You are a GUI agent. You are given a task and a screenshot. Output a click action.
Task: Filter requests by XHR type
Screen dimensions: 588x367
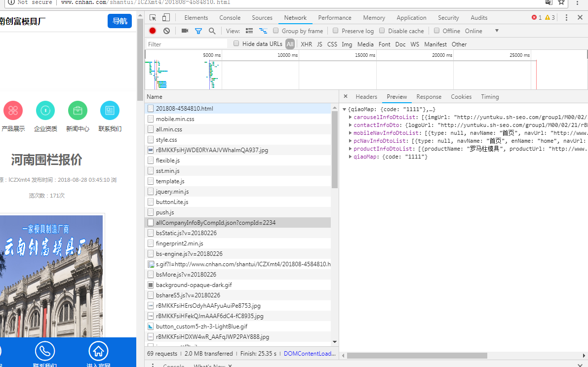pos(307,44)
